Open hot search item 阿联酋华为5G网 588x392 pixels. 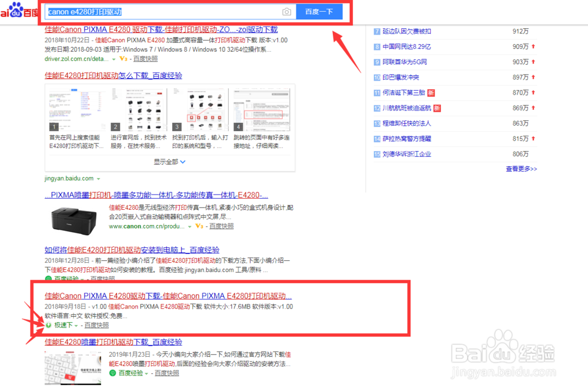pos(405,62)
